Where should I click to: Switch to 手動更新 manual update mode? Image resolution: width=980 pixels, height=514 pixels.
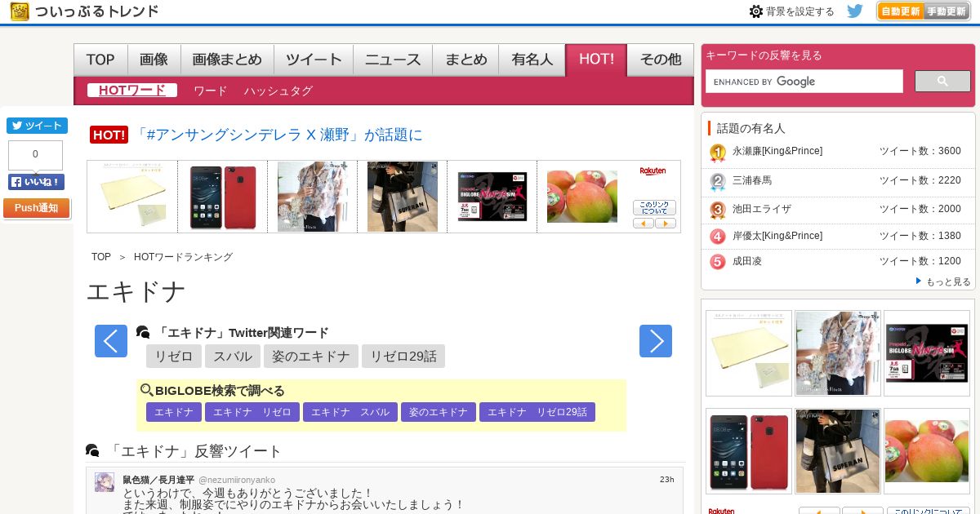[x=947, y=11]
